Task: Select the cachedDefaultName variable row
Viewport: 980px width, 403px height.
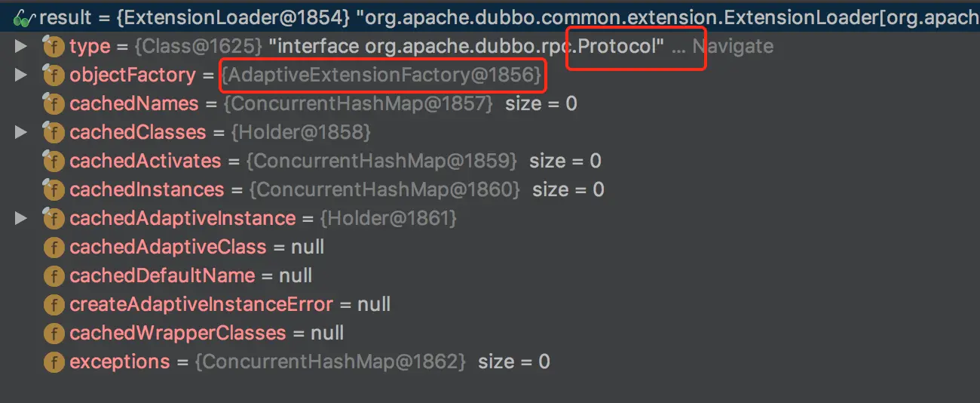Action: coord(161,276)
